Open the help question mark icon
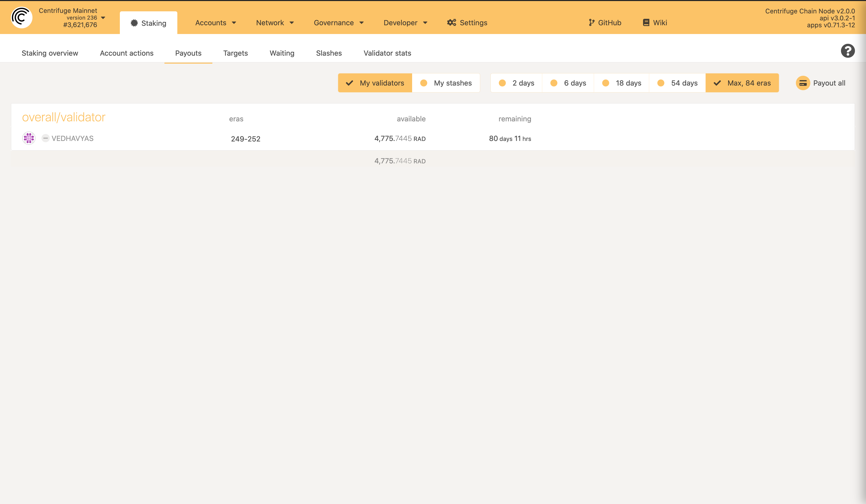Screen dimensions: 866x504 point(847,51)
